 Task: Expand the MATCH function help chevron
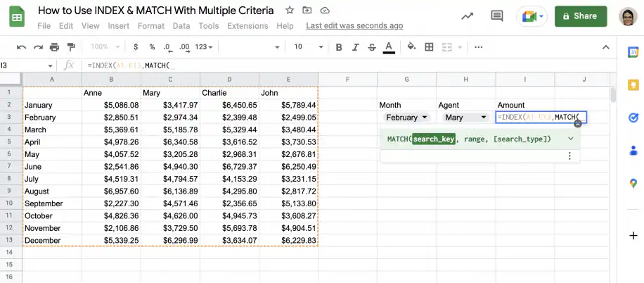point(570,139)
